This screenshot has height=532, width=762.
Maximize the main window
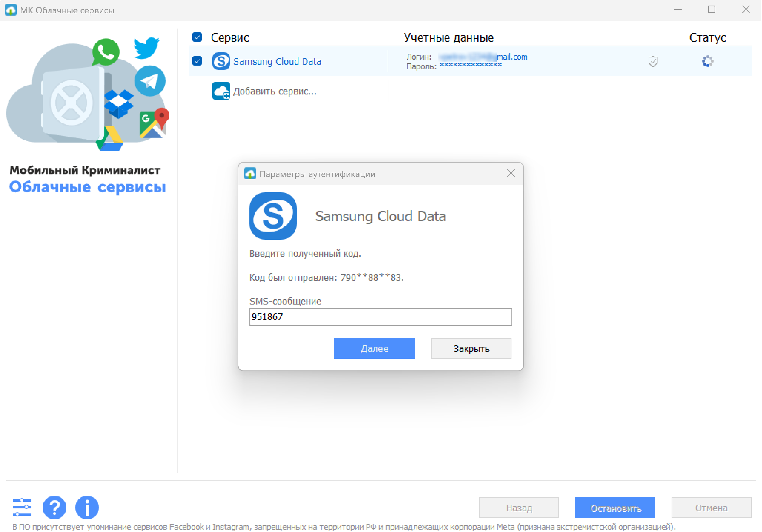[712, 10]
